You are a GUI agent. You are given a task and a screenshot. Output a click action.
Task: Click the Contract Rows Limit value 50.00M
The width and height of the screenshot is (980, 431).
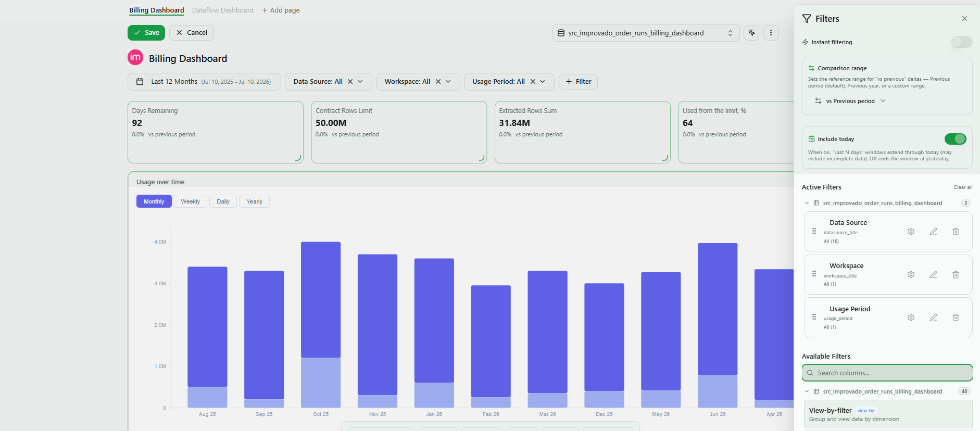[331, 123]
